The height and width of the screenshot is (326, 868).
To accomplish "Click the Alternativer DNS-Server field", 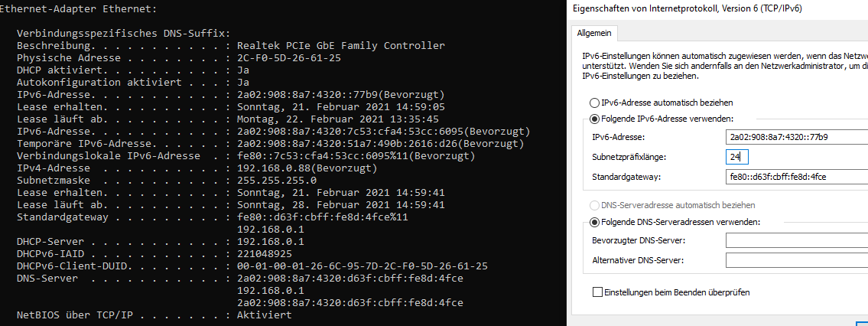I will tap(797, 260).
